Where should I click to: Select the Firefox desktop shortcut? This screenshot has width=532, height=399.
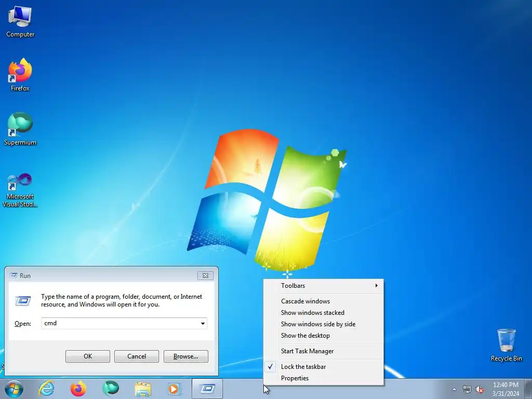point(20,75)
